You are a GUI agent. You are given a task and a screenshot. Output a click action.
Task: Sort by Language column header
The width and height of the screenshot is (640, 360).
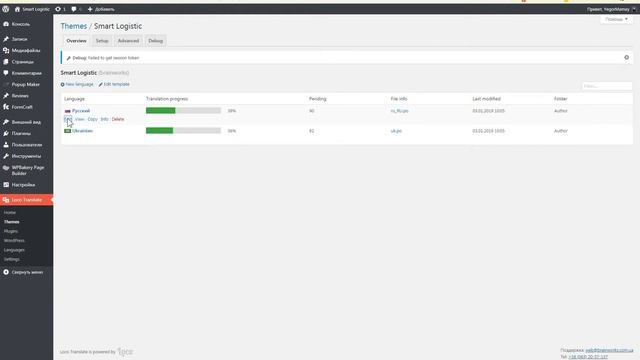pos(74,99)
